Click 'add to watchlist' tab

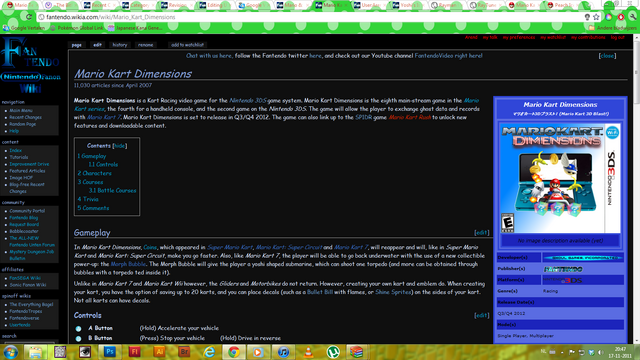click(187, 45)
